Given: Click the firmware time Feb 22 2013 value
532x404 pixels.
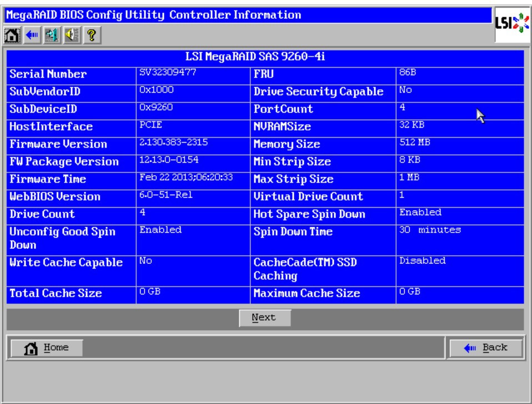Looking at the screenshot, I should click(x=186, y=178).
